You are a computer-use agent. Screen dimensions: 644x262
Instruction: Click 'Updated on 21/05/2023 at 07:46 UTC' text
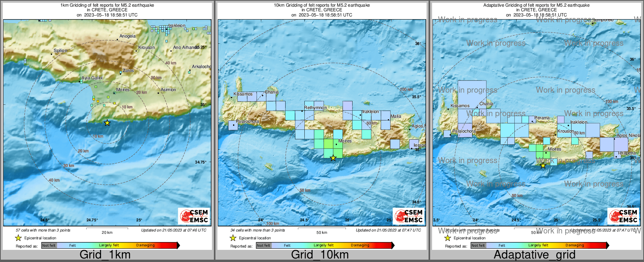[x=174, y=230]
